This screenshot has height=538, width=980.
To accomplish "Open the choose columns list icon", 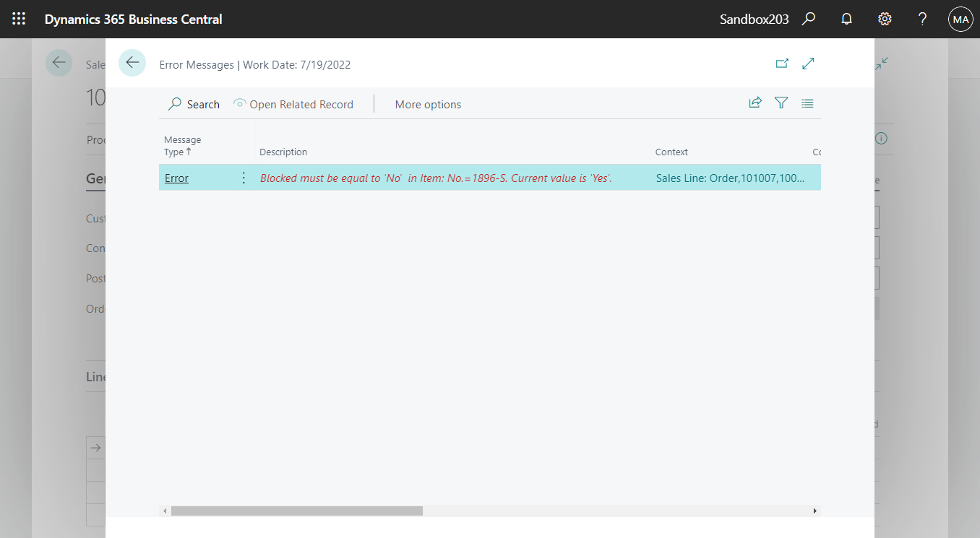I will pos(807,103).
